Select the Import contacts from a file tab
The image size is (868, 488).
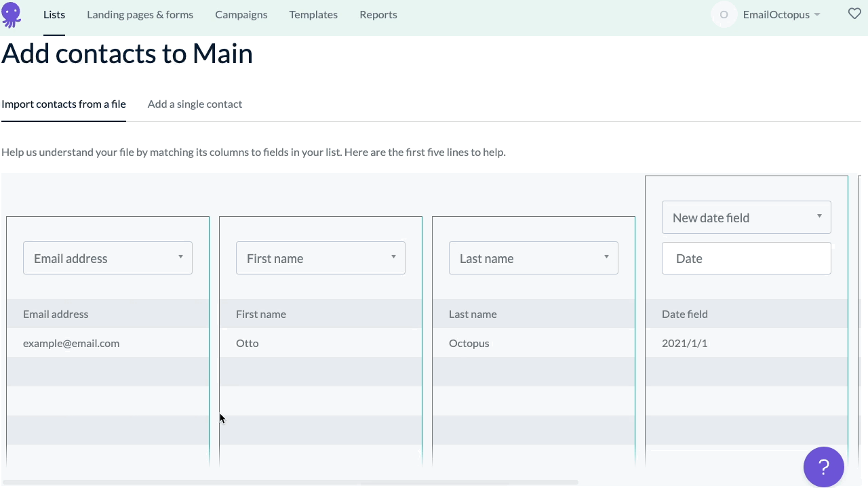coord(64,104)
